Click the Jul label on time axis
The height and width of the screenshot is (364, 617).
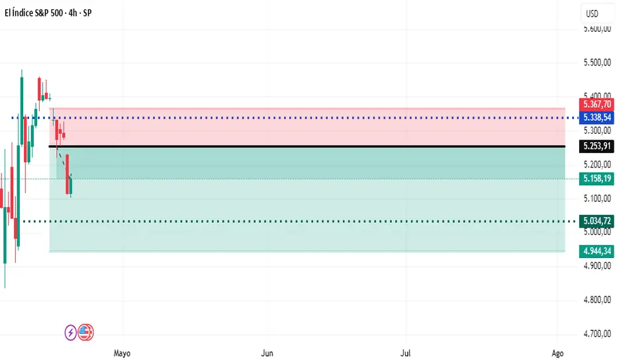click(405, 353)
